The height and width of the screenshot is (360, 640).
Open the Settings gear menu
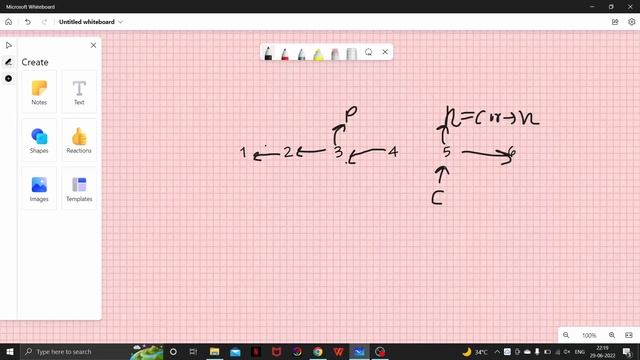pos(631,22)
